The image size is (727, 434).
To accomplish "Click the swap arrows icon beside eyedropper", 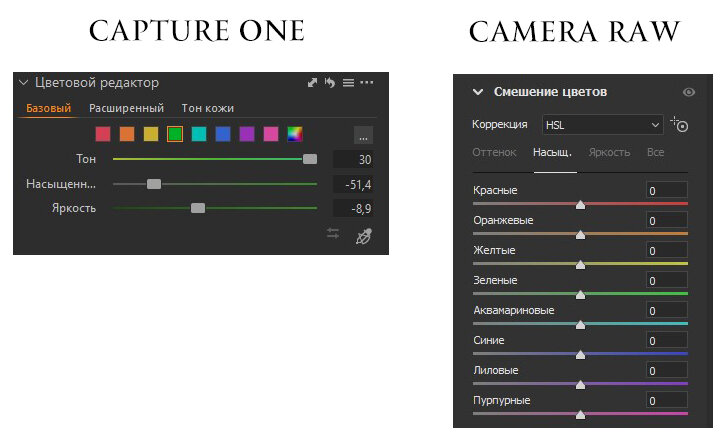I will pyautogui.click(x=333, y=233).
